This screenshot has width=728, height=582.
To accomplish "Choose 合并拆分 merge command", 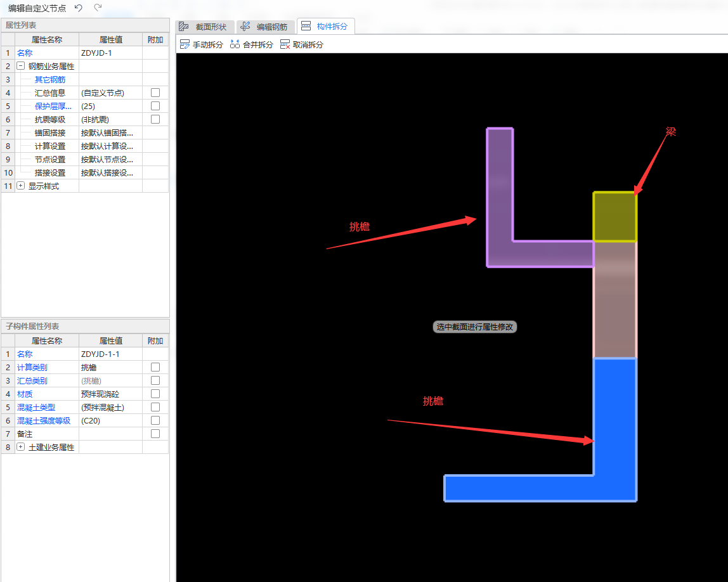I will point(252,44).
